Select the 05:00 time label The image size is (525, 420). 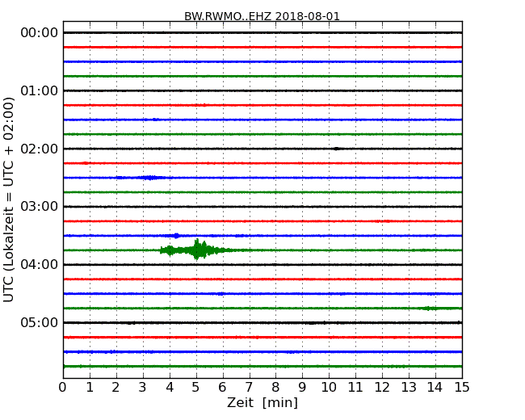[40, 322]
